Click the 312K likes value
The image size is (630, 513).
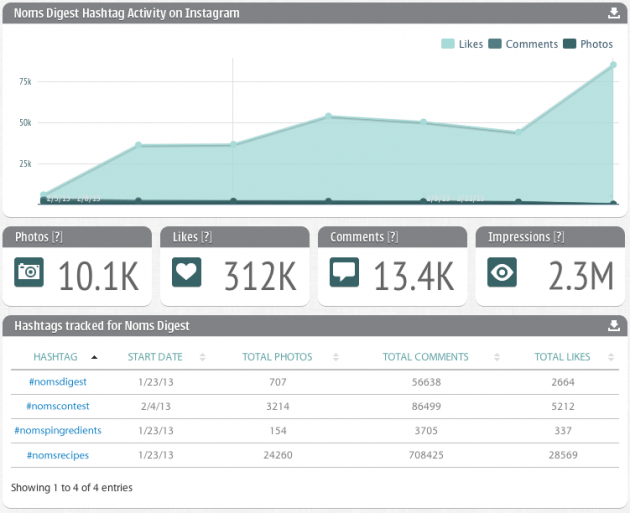pos(260,276)
